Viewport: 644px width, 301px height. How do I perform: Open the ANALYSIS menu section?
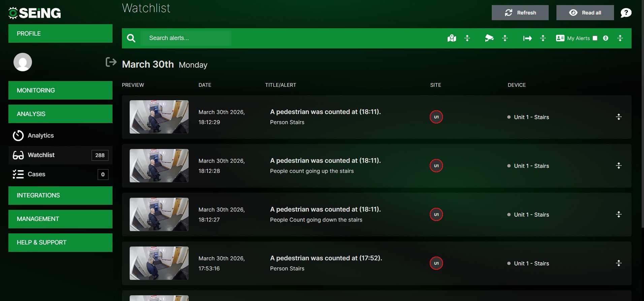[x=60, y=114]
